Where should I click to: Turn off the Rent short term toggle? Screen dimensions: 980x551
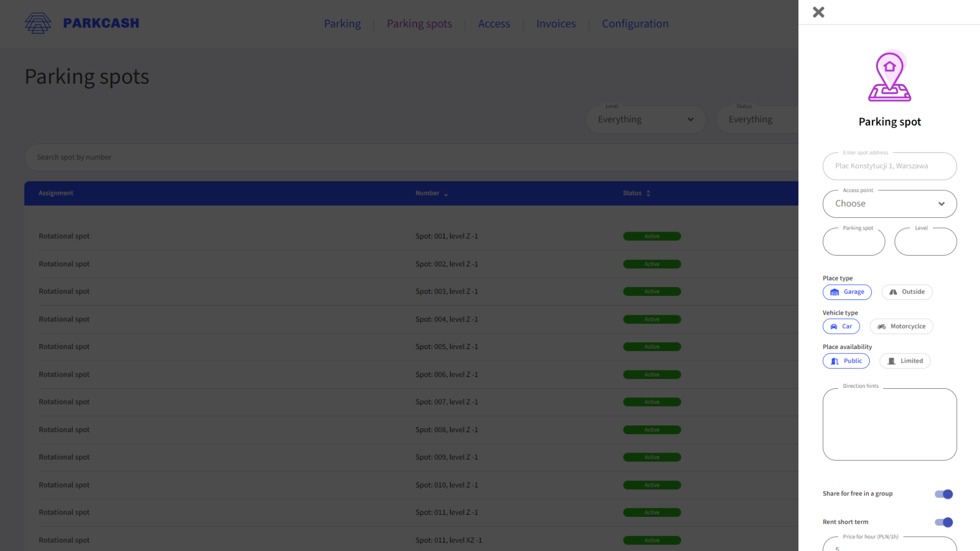pos(944,522)
